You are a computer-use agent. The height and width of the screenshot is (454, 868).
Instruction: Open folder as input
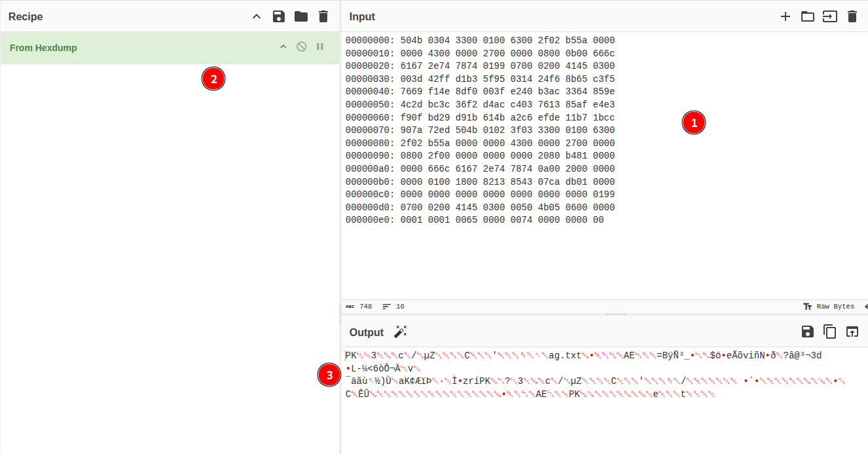[x=808, y=16]
